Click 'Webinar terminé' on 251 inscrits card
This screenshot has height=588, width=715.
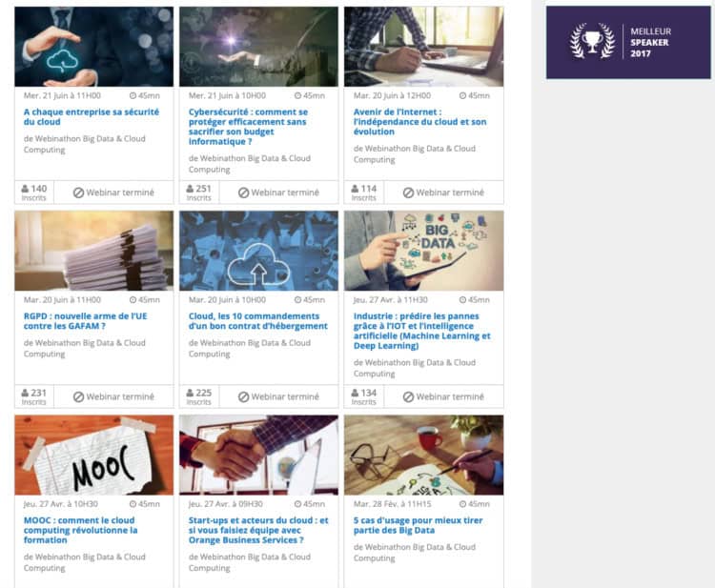278,193
